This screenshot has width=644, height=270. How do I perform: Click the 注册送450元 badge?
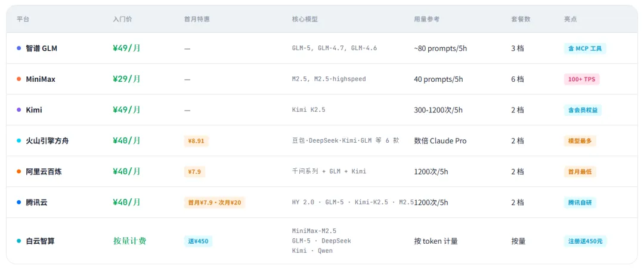tap(585, 241)
